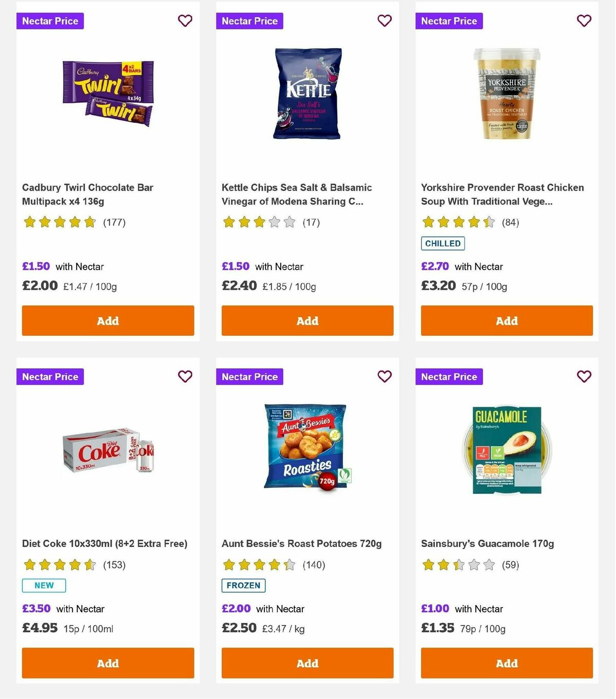Favourite the Yorkshire Provender Roast Chicken Soup
616x699 pixels.
(584, 21)
